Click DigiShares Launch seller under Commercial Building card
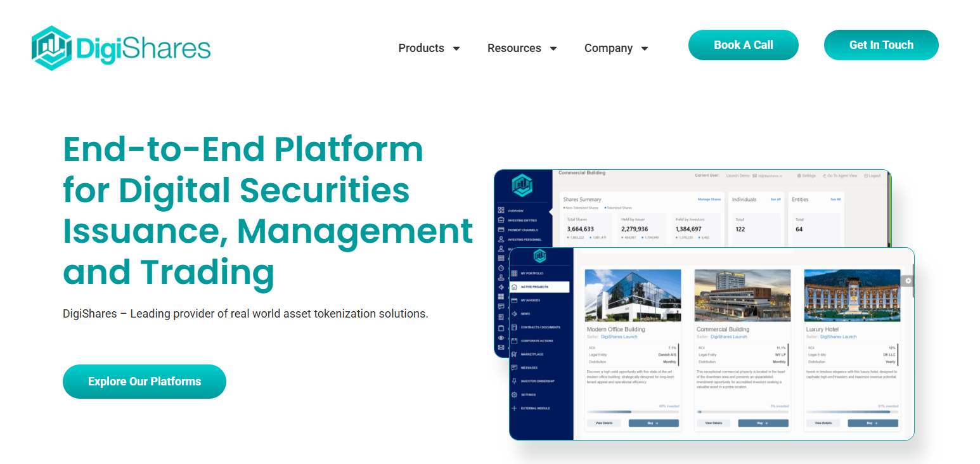980x464 pixels. [729, 337]
